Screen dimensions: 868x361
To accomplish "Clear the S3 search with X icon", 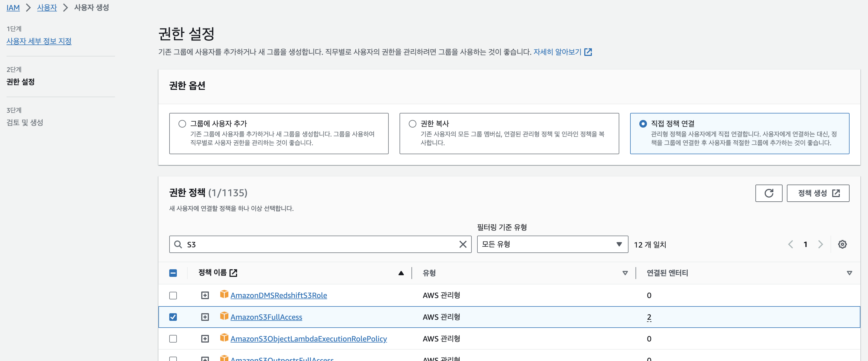I will point(463,244).
